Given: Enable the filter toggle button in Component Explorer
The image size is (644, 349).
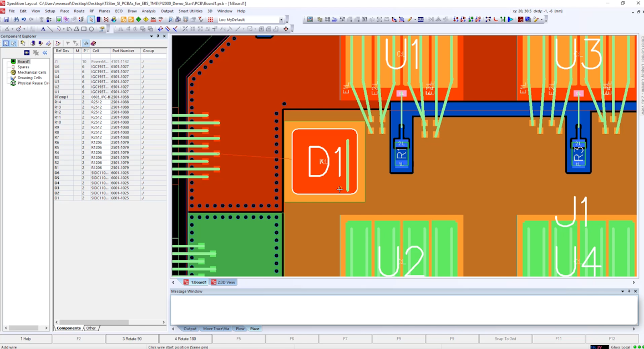Looking at the screenshot, I should point(86,43).
